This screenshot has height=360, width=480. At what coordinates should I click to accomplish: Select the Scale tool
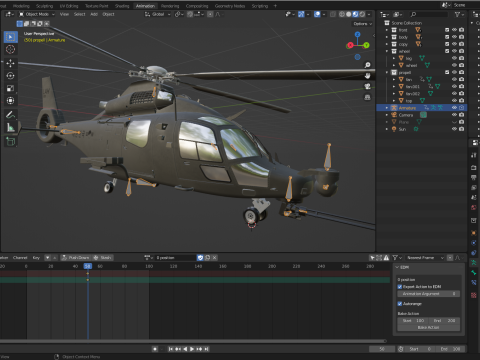coord(11,88)
